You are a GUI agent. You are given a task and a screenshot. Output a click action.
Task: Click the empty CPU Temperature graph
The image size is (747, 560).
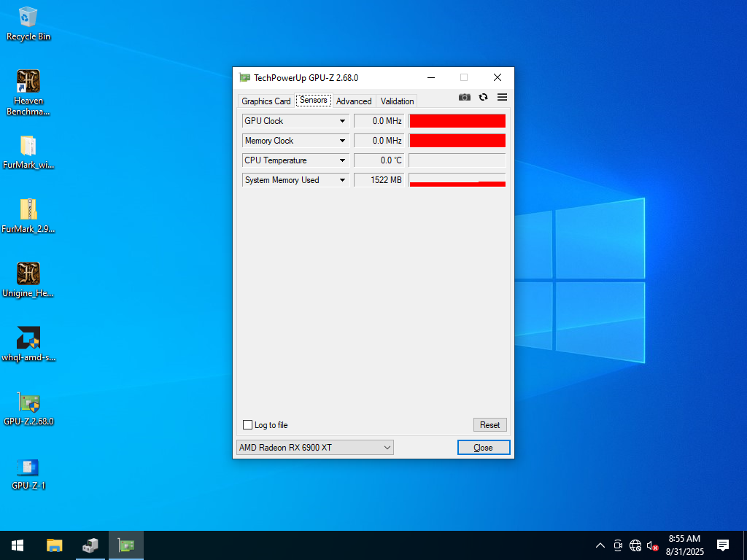(457, 160)
